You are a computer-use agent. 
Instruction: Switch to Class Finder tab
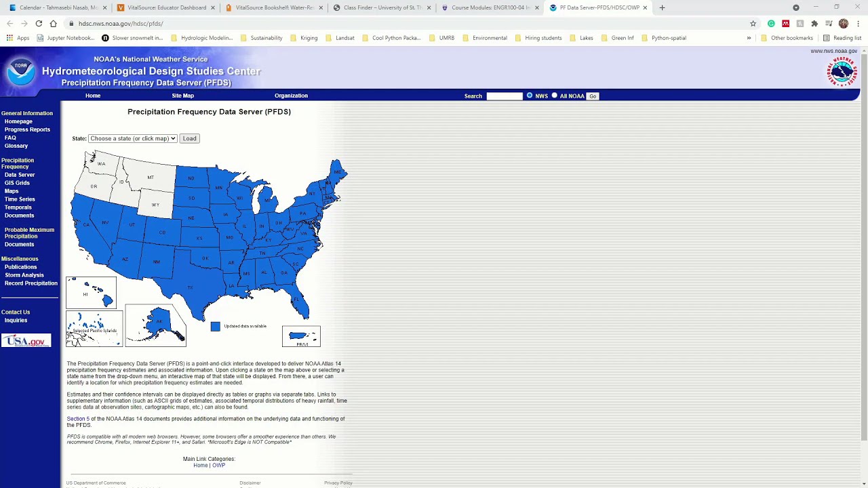tap(382, 7)
